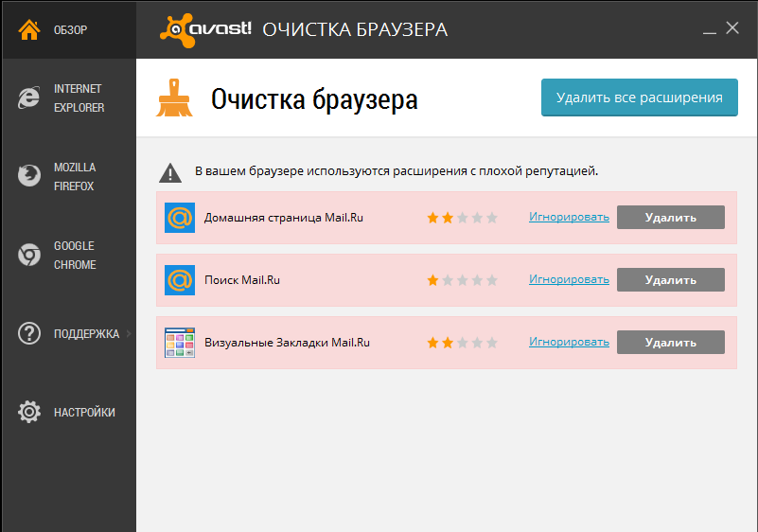
Task: Click the bad reputation warning message text
Action: click(397, 171)
